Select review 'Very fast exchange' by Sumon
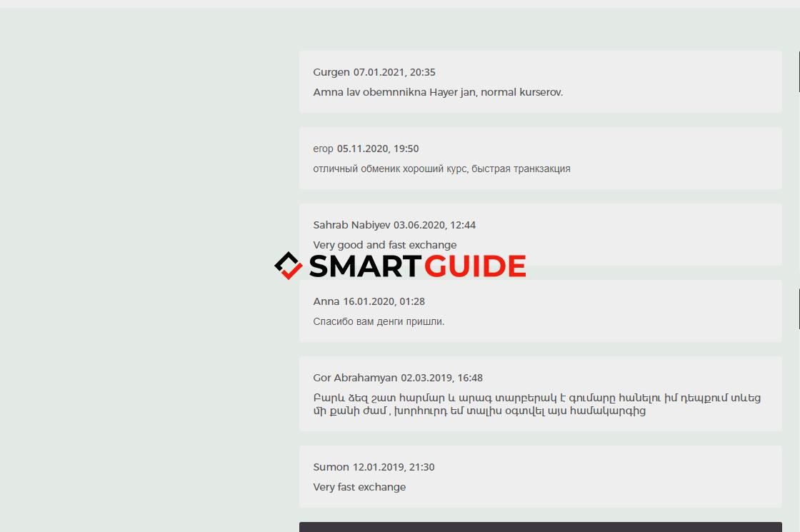800x532 pixels. point(359,487)
